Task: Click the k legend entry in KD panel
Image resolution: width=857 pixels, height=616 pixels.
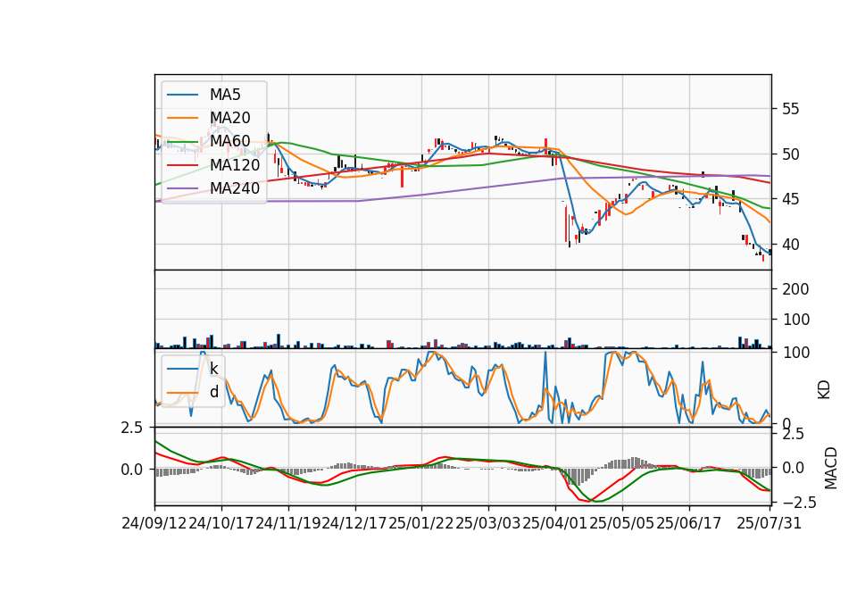Action: point(213,369)
